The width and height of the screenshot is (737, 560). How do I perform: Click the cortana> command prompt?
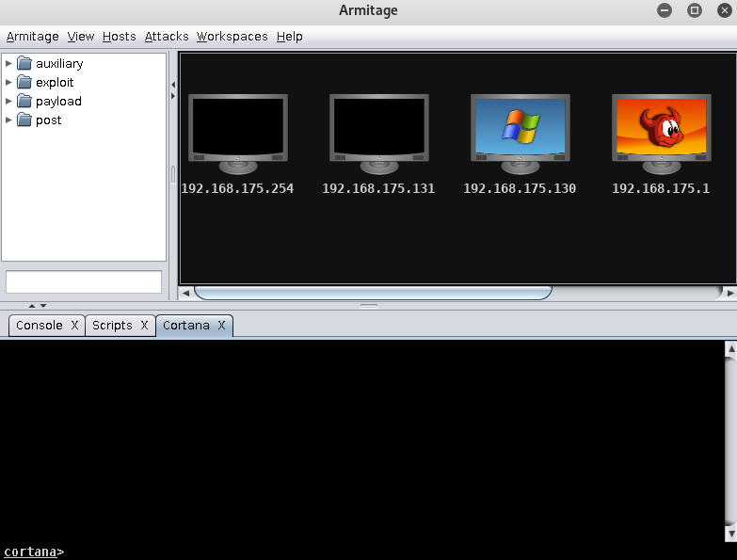pos(34,552)
